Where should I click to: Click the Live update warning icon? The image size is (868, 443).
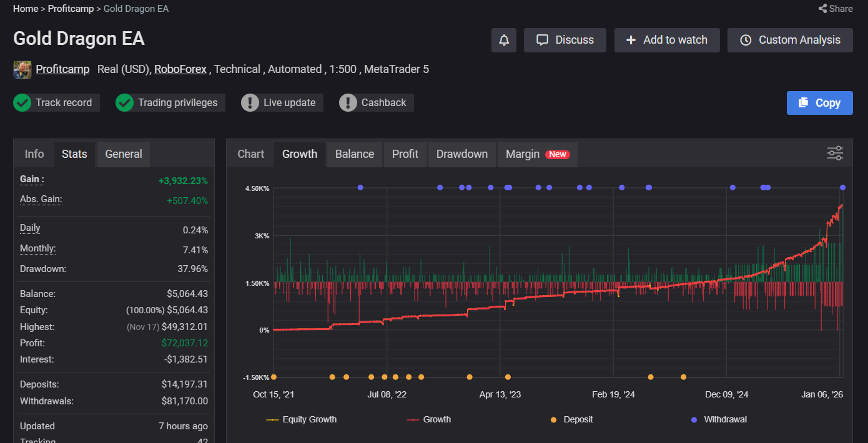(x=250, y=103)
